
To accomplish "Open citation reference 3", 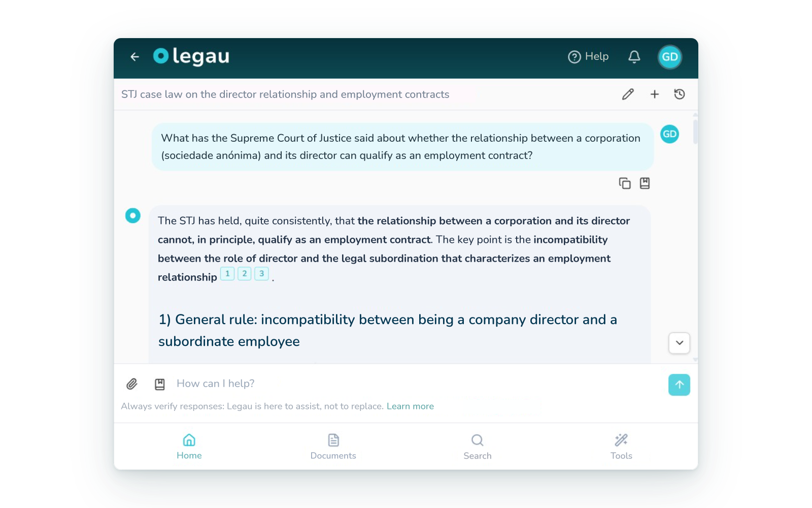I will (x=261, y=274).
